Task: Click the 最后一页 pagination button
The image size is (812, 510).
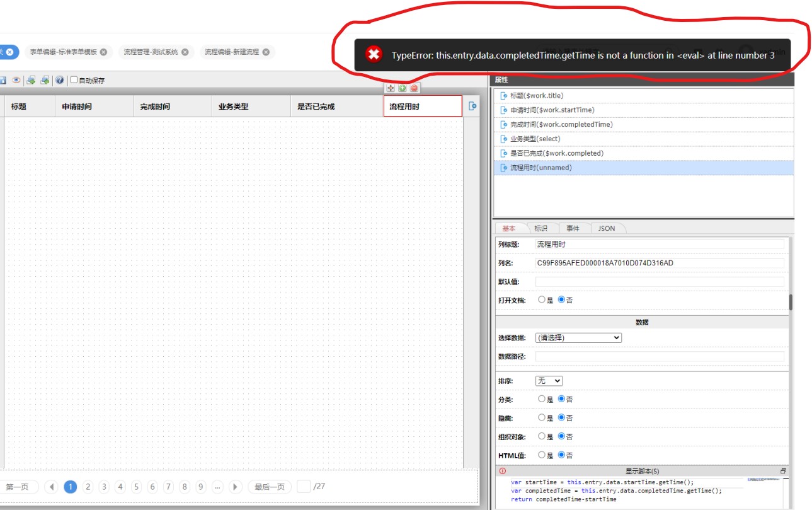Action: point(270,487)
